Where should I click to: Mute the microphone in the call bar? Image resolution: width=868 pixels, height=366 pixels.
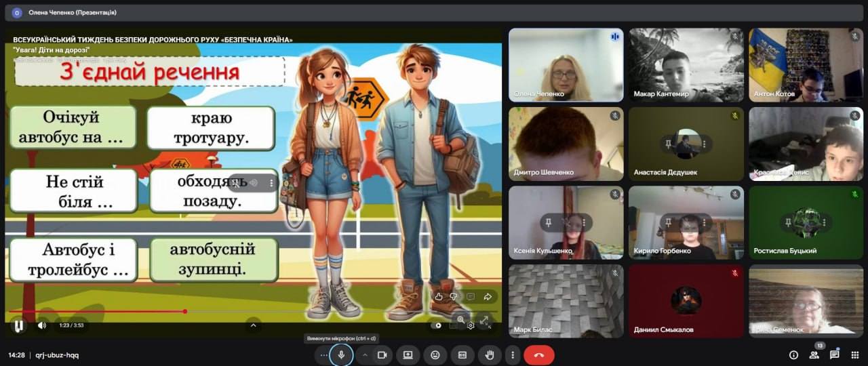click(341, 354)
